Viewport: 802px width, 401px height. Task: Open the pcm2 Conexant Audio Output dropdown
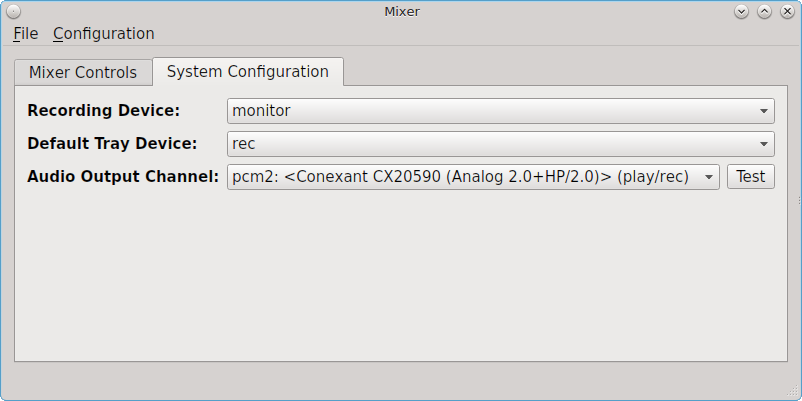tap(473, 177)
